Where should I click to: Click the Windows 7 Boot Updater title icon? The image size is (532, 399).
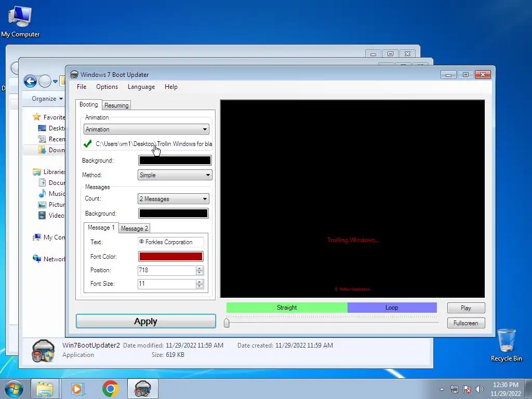74,74
